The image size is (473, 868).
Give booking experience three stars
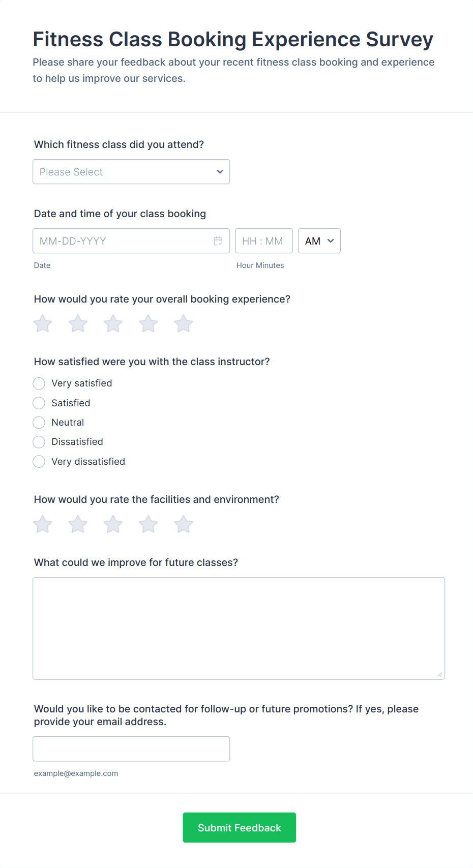(x=113, y=323)
